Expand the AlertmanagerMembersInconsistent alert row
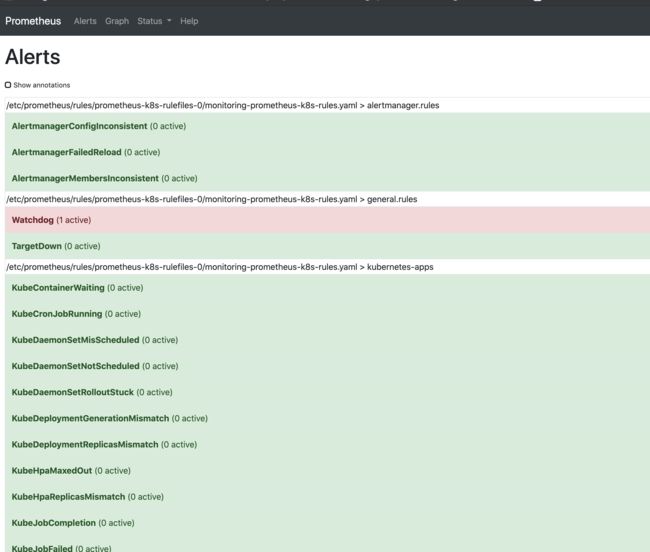Image resolution: width=650 pixels, height=552 pixels. [x=327, y=178]
